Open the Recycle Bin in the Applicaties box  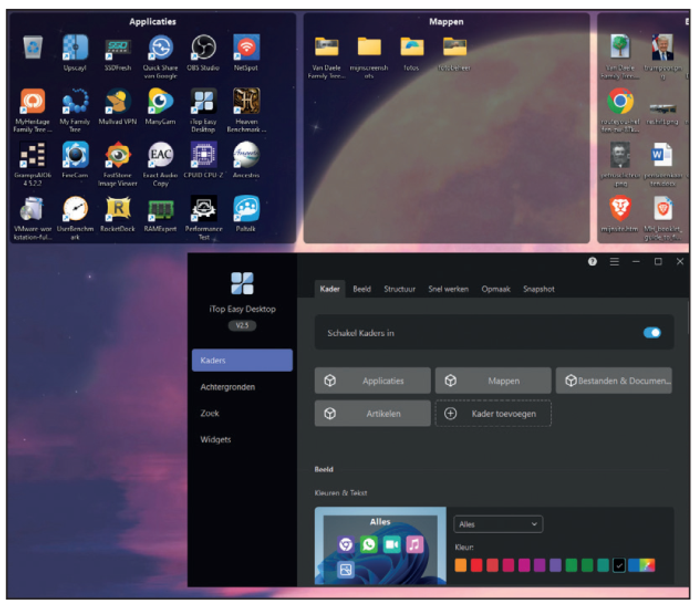(33, 48)
